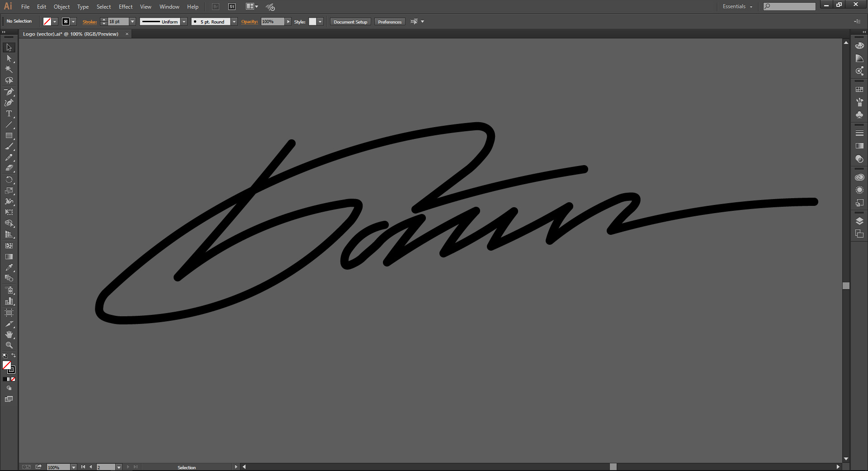Open the Creative Cloud Libraries panel
The width and height of the screenshot is (868, 471).
pos(859,177)
